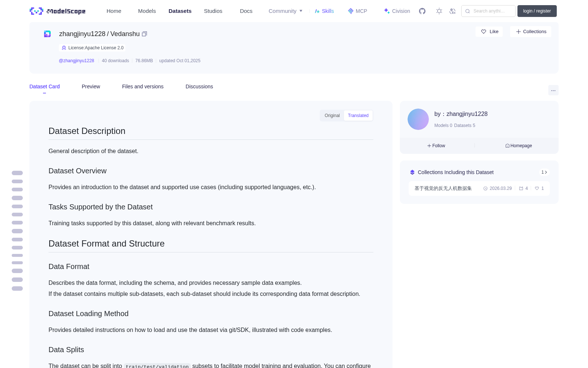This screenshot has width=588, height=368.
Task: Switch to Files and versions tab
Action: (143, 86)
